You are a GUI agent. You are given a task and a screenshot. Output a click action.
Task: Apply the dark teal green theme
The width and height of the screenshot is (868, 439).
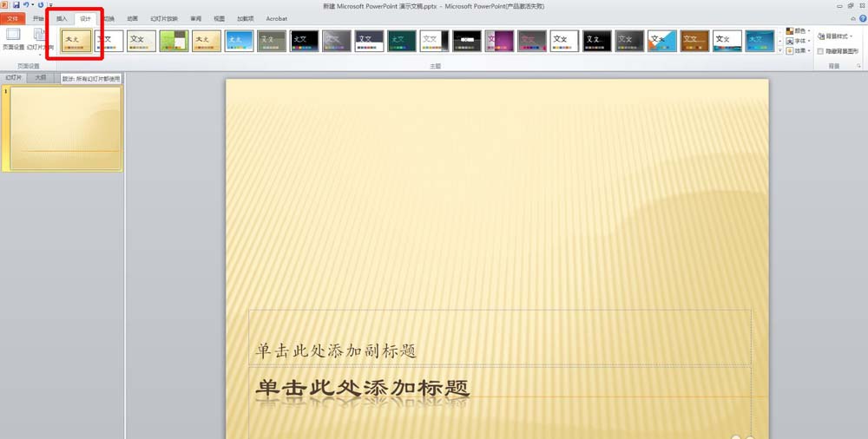tap(402, 41)
